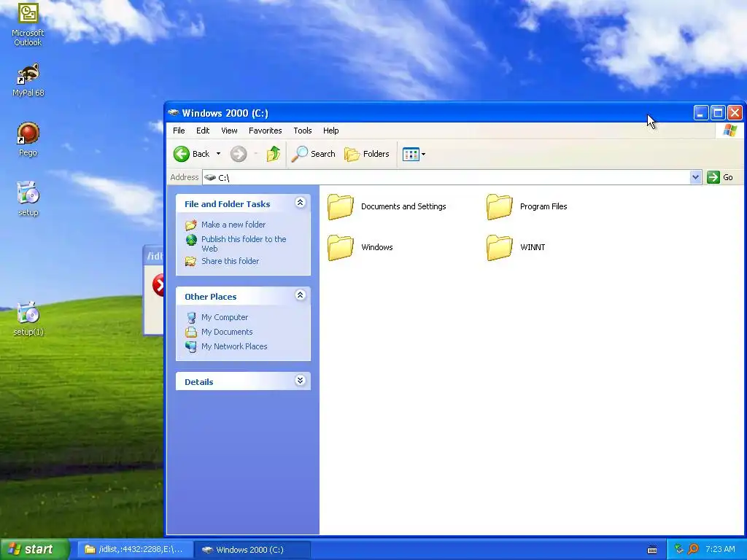Maximize the Windows 2000 (C:) window
Image resolution: width=747 pixels, height=560 pixels.
[x=718, y=113]
